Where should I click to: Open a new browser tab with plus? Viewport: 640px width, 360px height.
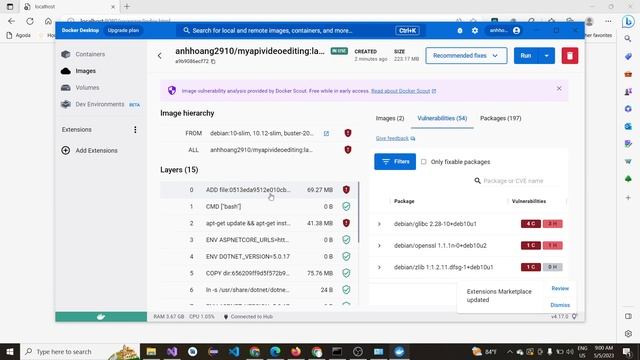[x=127, y=7]
